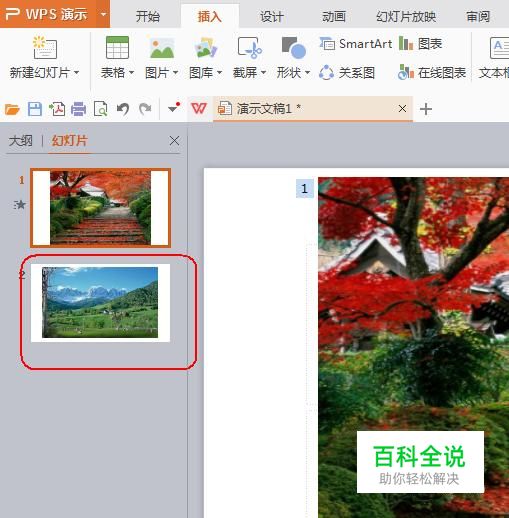Image resolution: width=509 pixels, height=518 pixels.
Task: Open the WPS 演示 application menu button
Action: [x=48, y=14]
